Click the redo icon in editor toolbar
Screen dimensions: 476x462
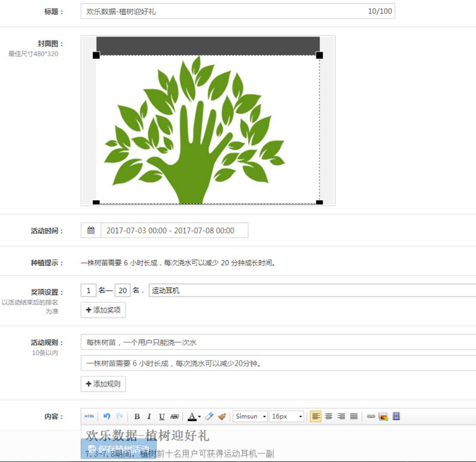120,417
